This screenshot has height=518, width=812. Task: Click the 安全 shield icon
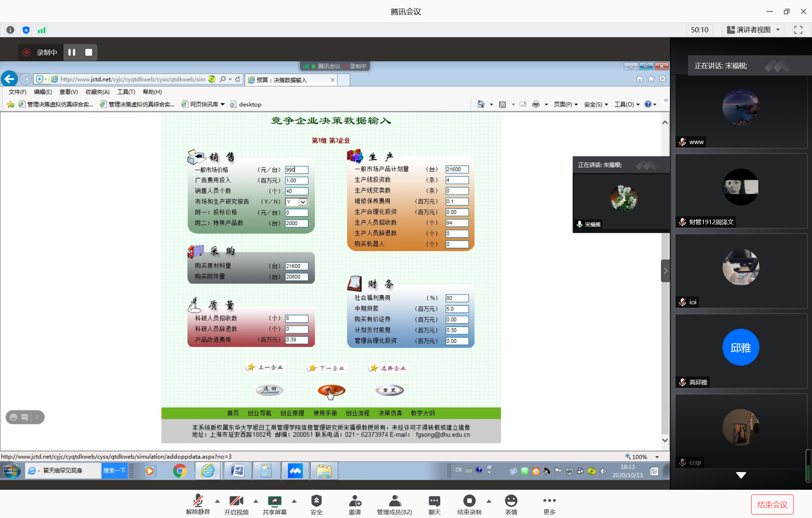316,501
